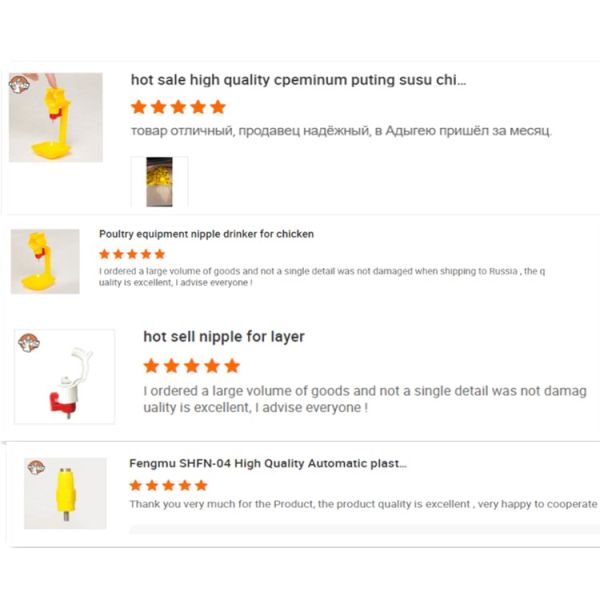
Task: Open the 'hot sell nipple for layer' title
Action: (224, 337)
